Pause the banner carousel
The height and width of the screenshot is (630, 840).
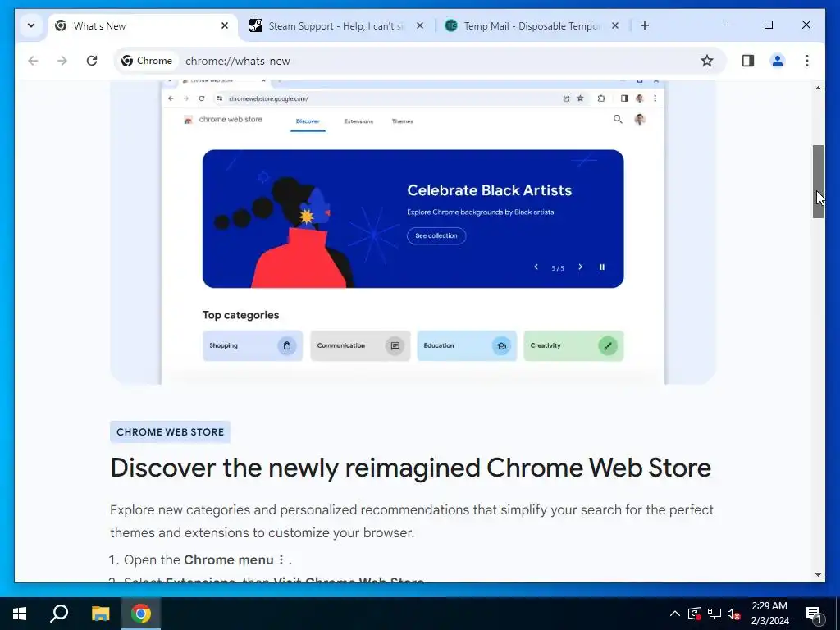tap(602, 267)
